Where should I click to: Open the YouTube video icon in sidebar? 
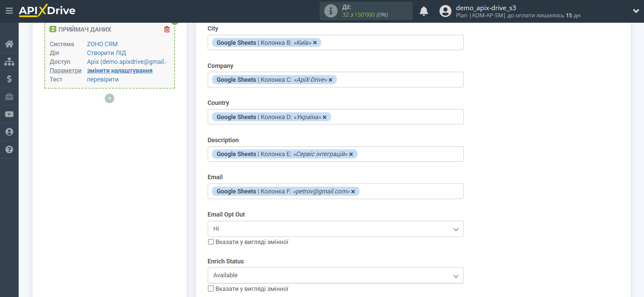[9, 114]
